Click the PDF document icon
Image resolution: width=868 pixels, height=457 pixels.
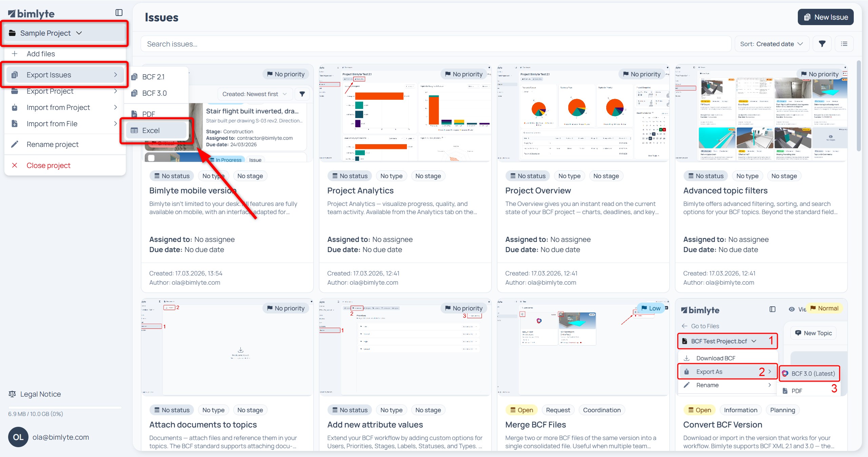[134, 114]
